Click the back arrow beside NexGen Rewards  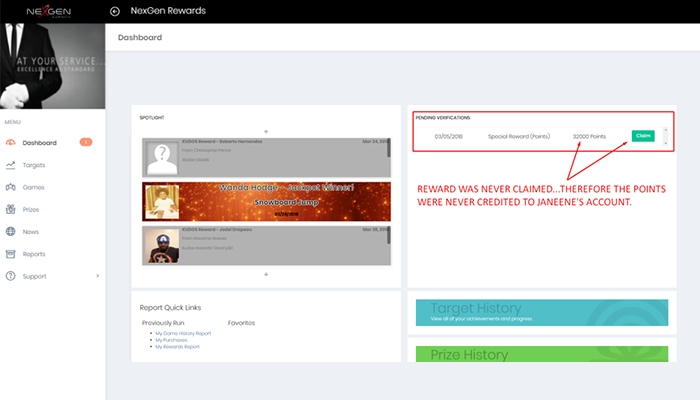coord(115,11)
